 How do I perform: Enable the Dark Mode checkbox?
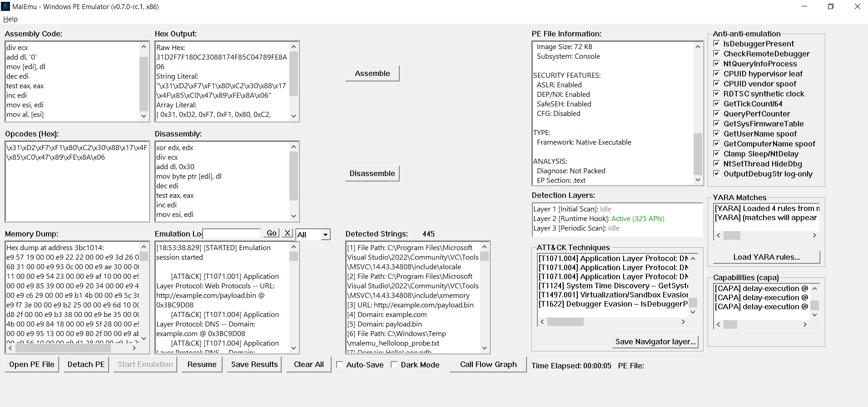(x=394, y=365)
